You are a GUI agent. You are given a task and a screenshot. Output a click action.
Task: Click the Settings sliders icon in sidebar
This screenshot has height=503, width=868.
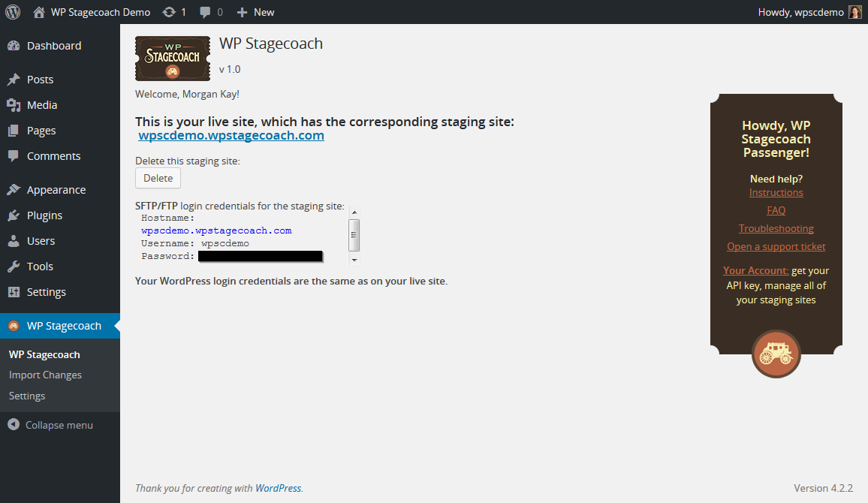(14, 291)
